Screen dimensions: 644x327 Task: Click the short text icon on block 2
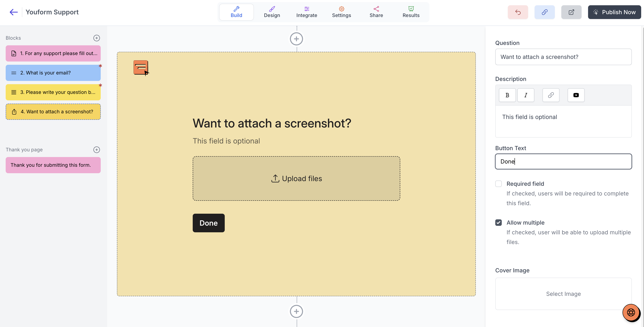[x=14, y=73]
